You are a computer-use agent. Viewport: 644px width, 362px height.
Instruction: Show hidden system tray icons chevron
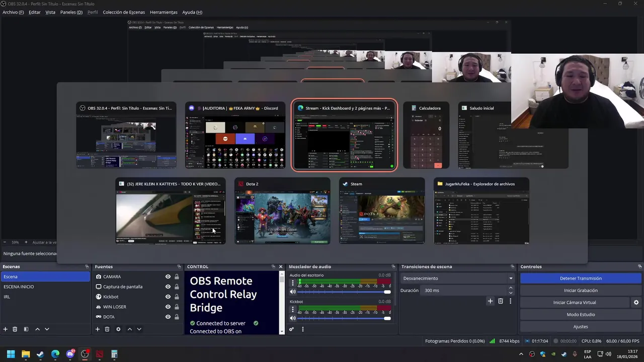tap(521, 354)
